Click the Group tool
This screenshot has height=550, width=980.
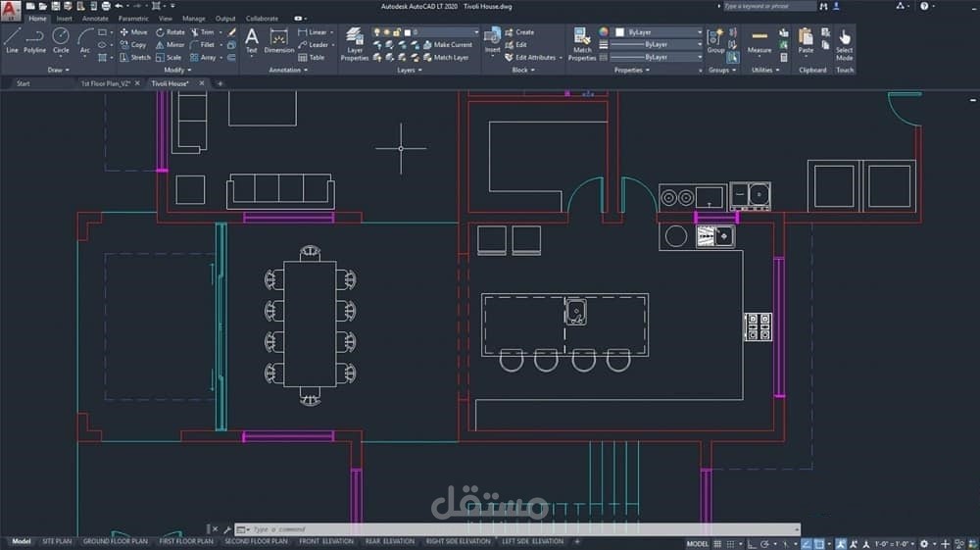[715, 41]
